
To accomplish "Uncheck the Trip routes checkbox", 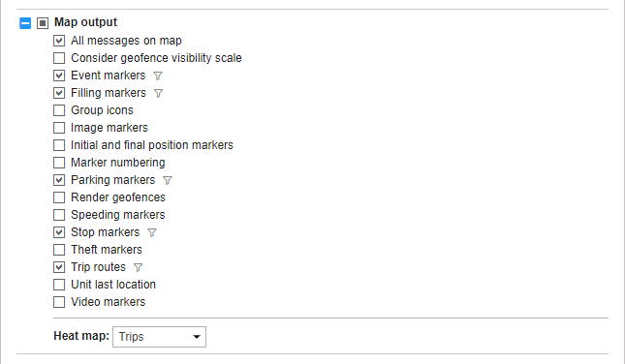I will pyautogui.click(x=59, y=267).
